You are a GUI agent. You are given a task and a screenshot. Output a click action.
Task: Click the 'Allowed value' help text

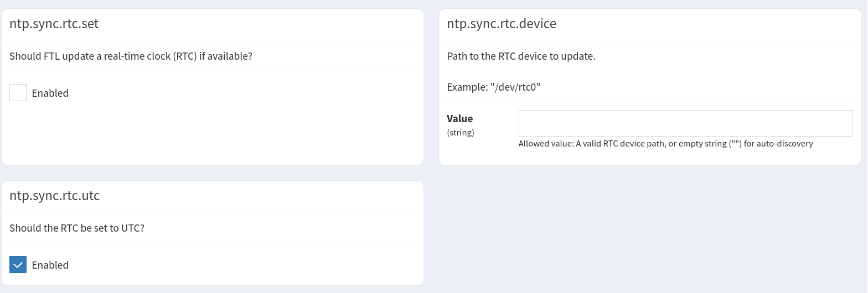pos(665,144)
